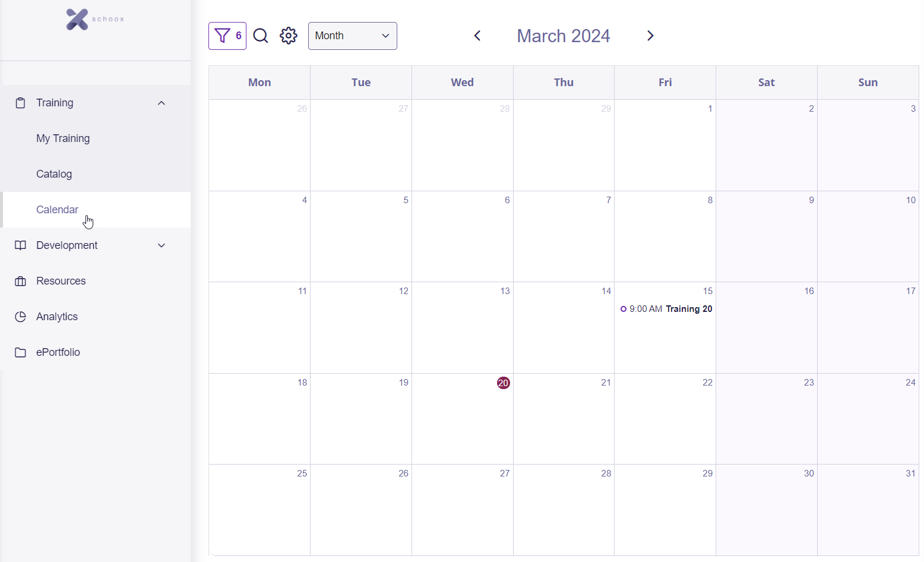
Task: Open the Month view dropdown
Action: tap(352, 36)
